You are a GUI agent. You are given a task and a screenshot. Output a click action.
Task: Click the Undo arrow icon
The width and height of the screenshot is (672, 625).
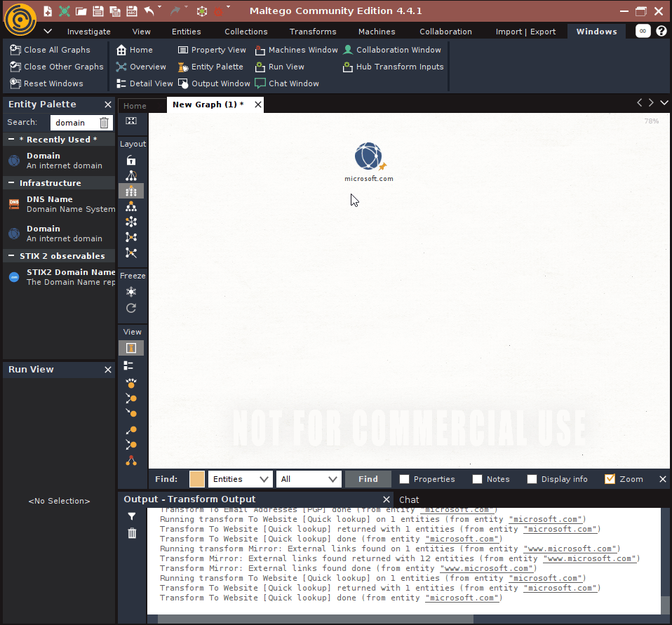pos(149,11)
